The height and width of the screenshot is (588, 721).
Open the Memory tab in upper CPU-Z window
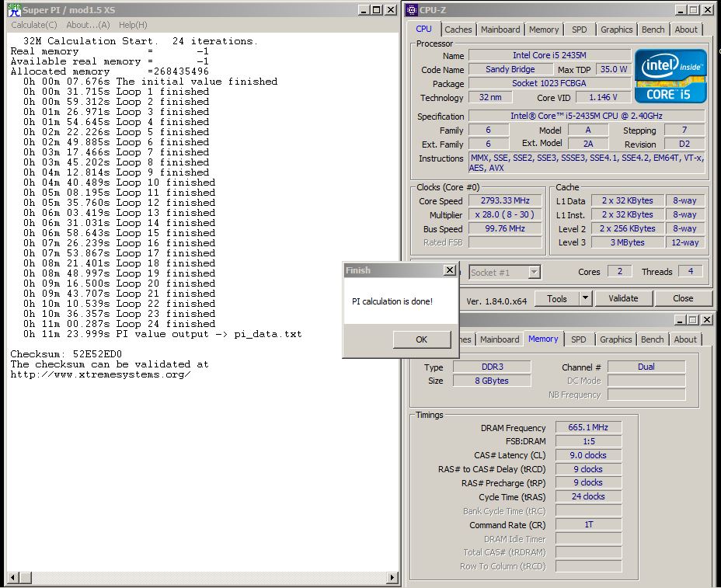pos(544,30)
